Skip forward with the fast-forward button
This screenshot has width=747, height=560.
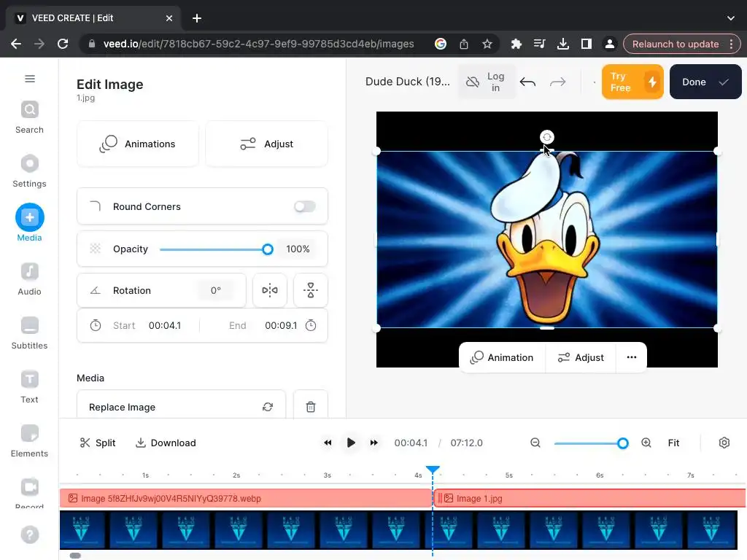pos(374,443)
